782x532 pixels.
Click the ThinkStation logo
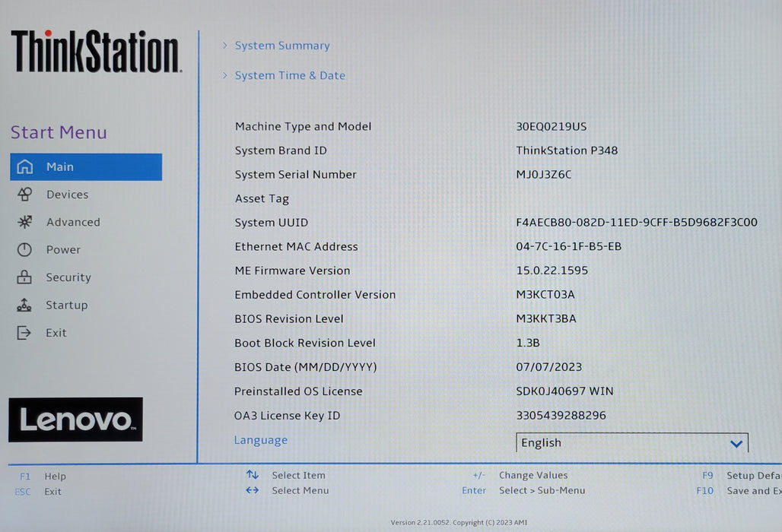[x=97, y=52]
